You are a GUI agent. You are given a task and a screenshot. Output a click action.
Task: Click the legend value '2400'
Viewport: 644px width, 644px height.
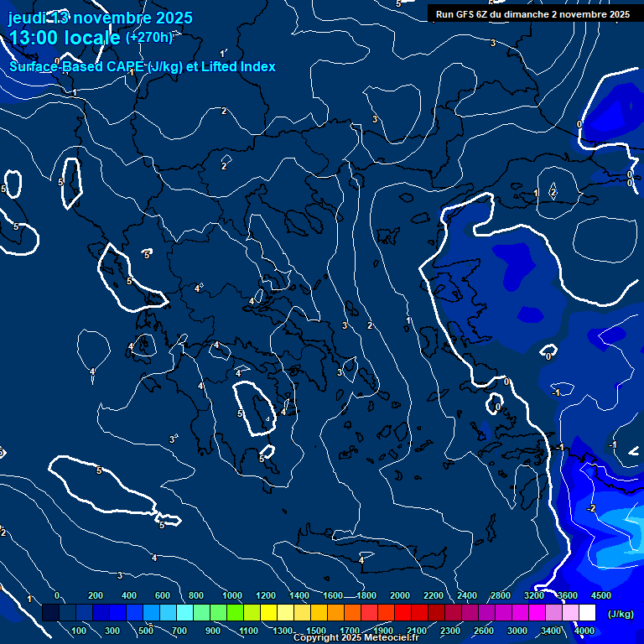pyautogui.click(x=467, y=595)
